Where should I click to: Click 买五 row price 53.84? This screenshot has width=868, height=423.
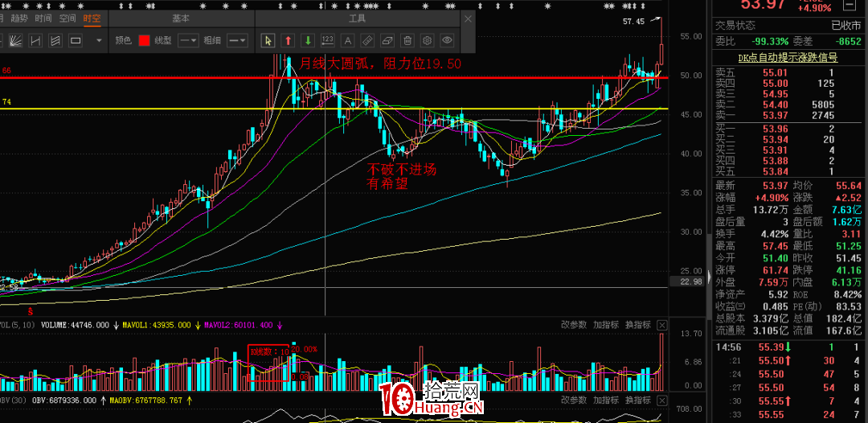coord(774,171)
